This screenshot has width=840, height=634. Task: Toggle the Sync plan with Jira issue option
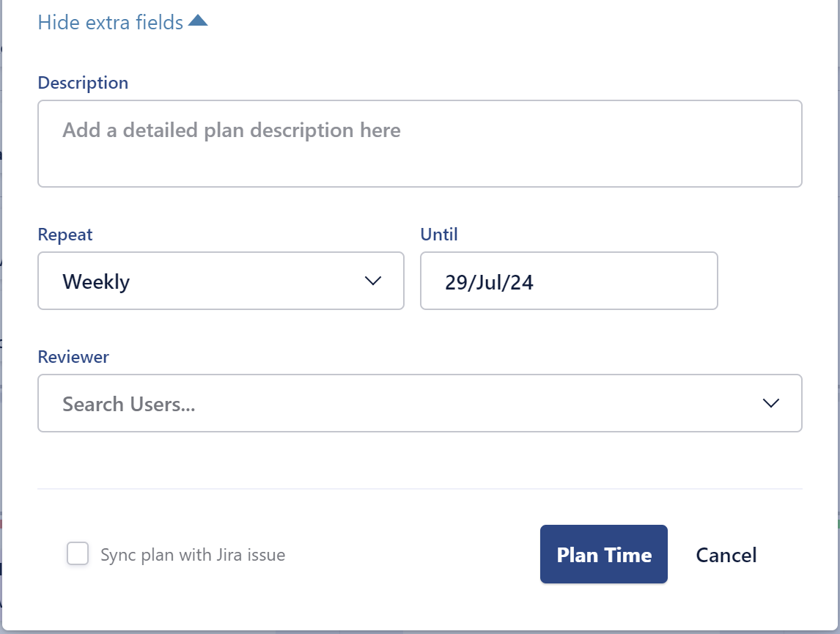(77, 554)
